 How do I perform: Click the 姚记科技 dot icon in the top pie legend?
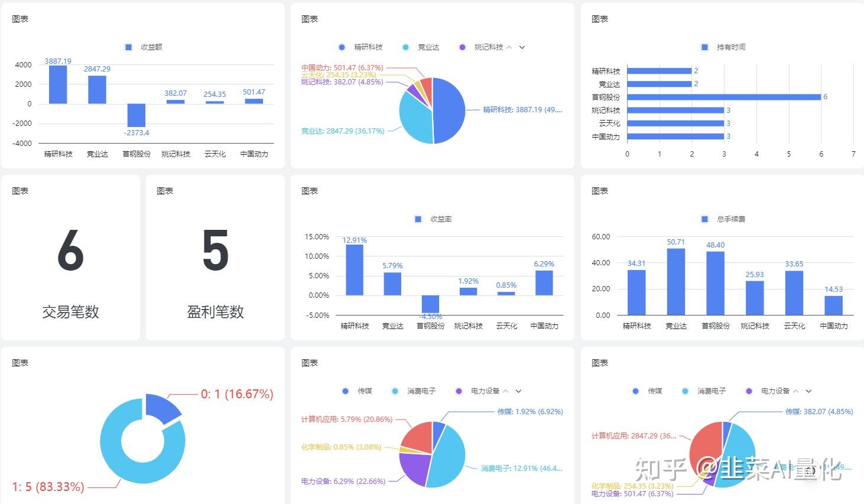462,47
